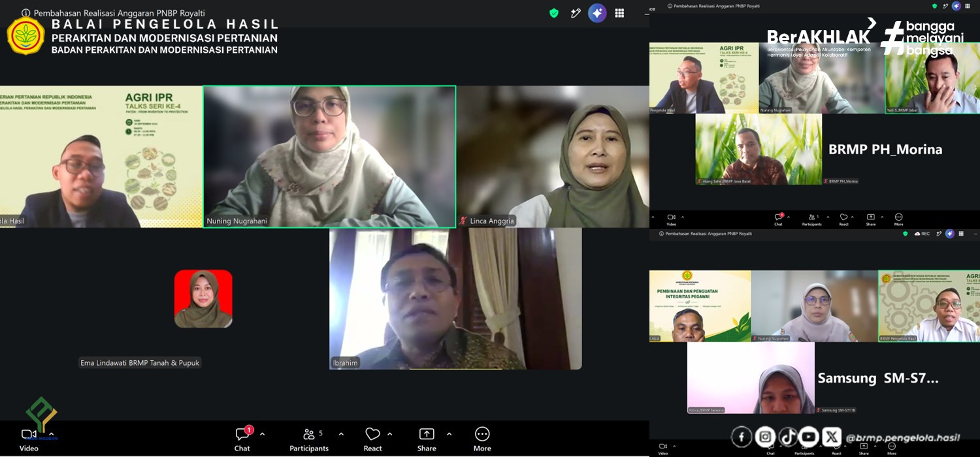Open Participants list showing 5 people
980x457 pixels.
309,439
